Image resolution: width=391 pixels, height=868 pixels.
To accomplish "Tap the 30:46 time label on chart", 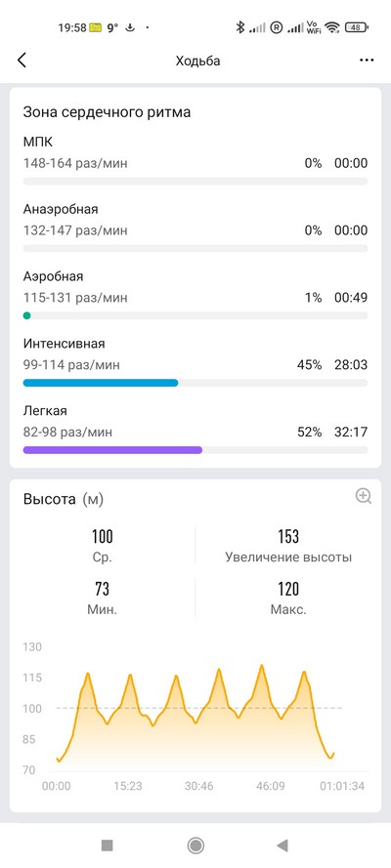I will [199, 786].
